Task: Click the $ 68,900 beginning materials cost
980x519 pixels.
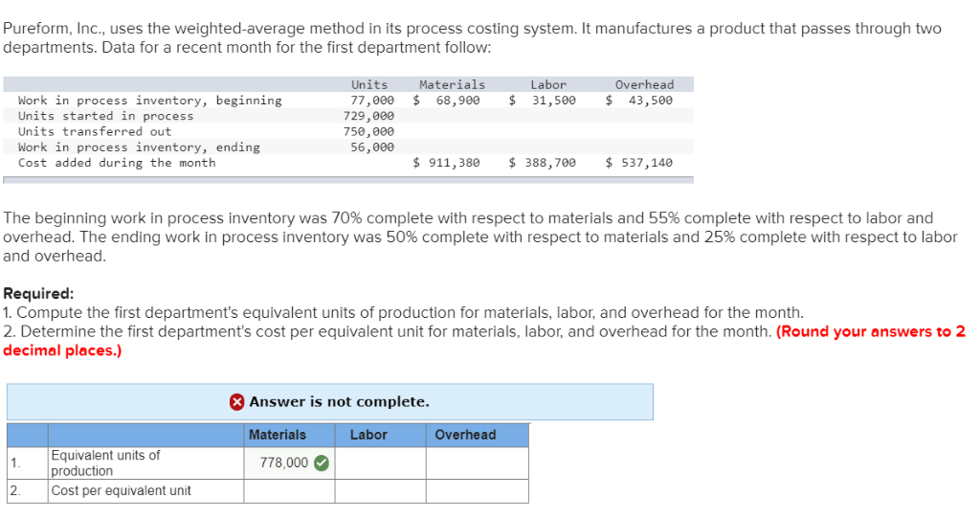Action: click(x=446, y=100)
